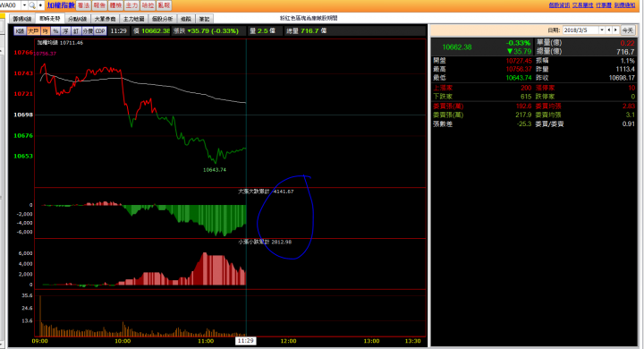The image size is (644, 349).
Task: Open the 體檢 button in the top bar
Action: [115, 5]
